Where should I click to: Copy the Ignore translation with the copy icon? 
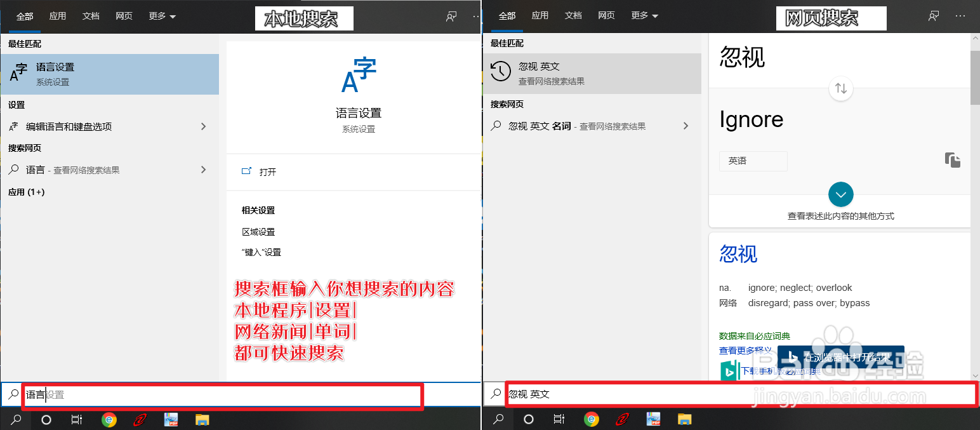pyautogui.click(x=953, y=160)
